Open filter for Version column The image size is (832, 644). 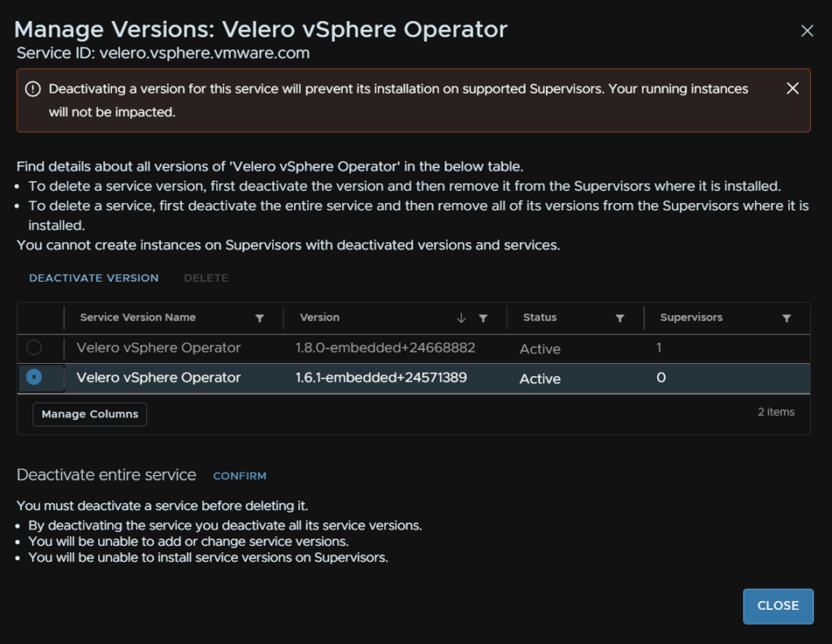483,318
